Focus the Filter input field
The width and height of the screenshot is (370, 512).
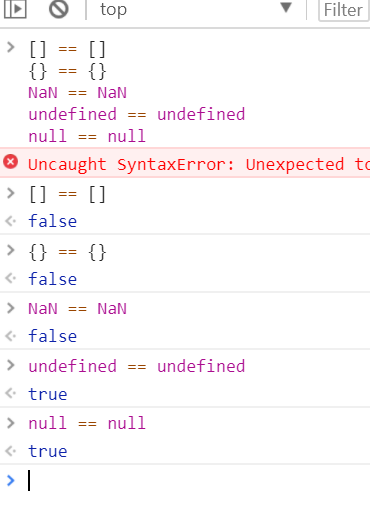(344, 10)
